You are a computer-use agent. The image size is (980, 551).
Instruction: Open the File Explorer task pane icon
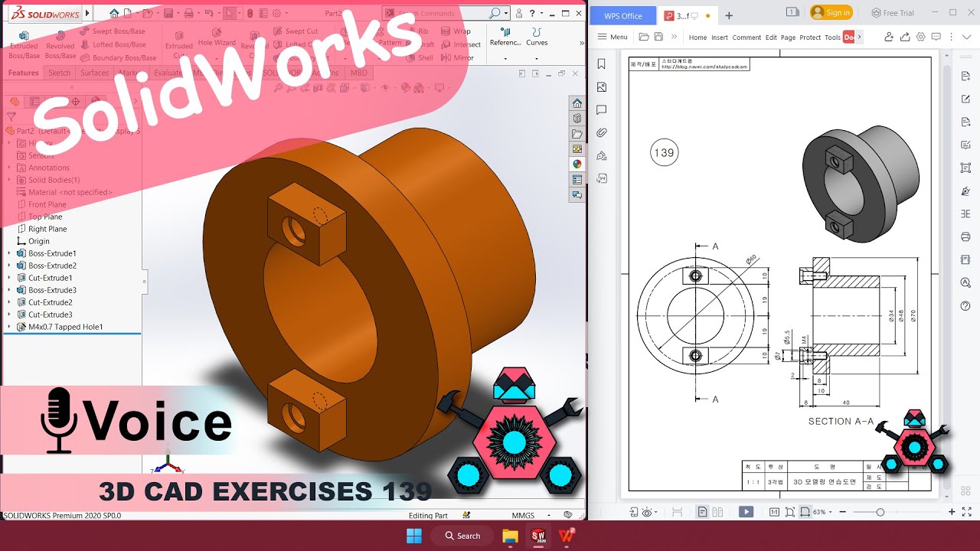pos(577,134)
